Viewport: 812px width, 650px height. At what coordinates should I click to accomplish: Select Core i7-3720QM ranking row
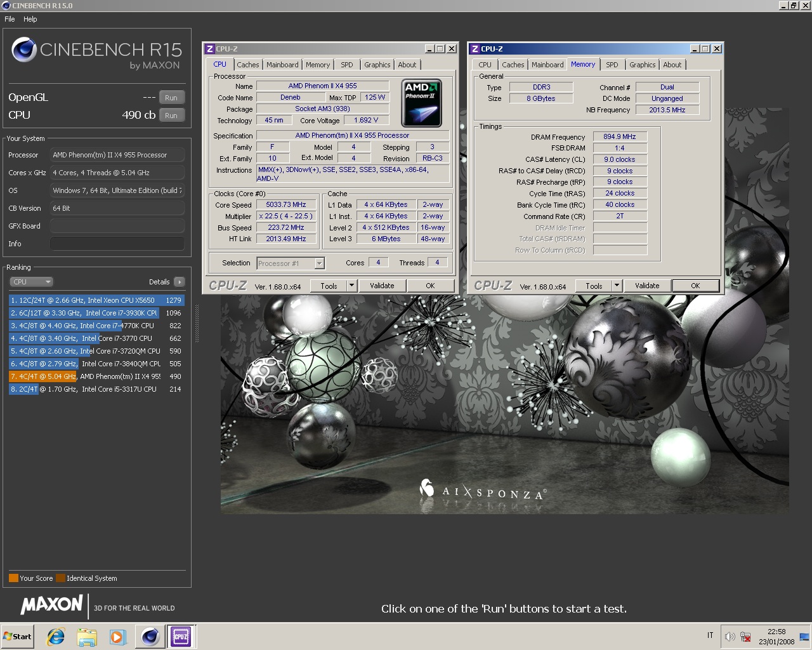click(96, 351)
